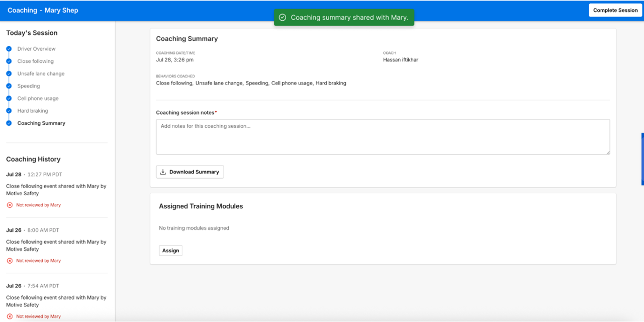The height and width of the screenshot is (322, 644).
Task: Select Coaching Summary step
Action: tap(41, 123)
